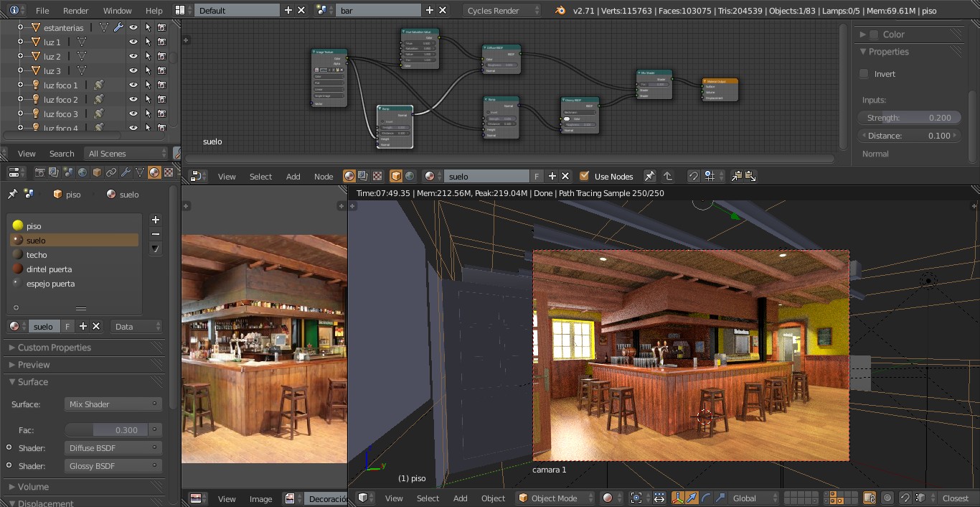Click the Glossy BSDF shader button
This screenshot has height=507, width=980.
click(113, 466)
